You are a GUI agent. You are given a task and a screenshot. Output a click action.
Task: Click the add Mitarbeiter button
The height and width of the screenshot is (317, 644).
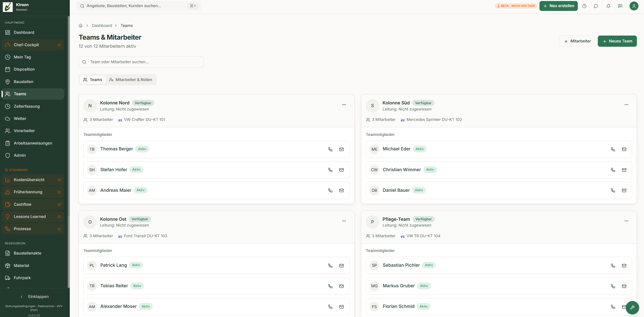[x=577, y=41]
